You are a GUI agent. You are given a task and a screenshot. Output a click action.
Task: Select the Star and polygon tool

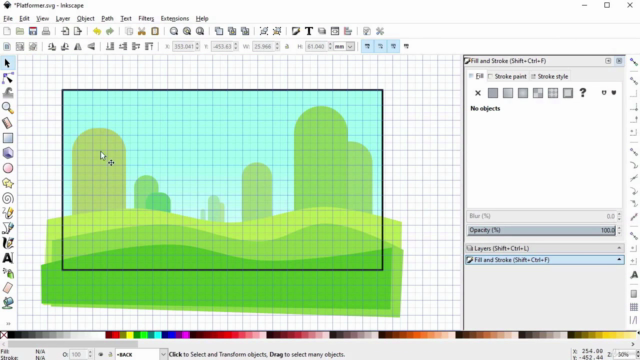click(x=7, y=183)
